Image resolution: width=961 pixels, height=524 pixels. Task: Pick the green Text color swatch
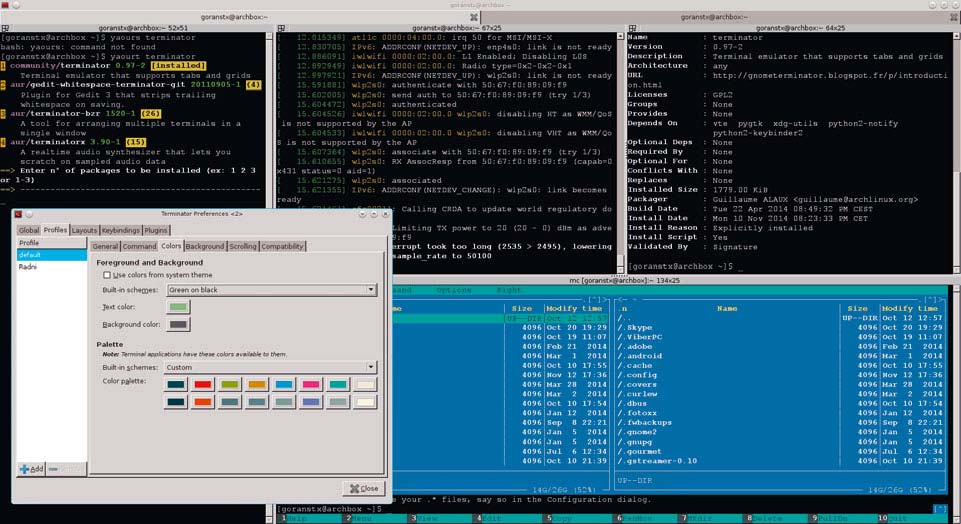(x=178, y=307)
